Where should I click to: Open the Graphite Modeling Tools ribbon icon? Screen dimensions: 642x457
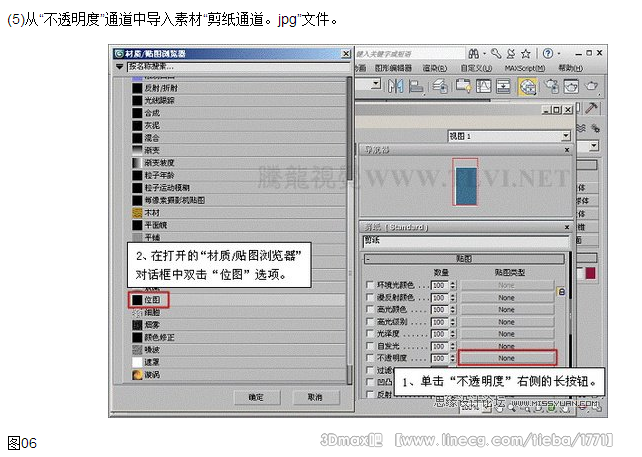tap(463, 86)
